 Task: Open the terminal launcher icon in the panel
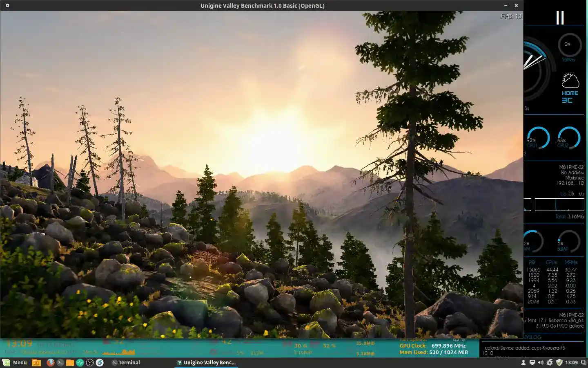[x=60, y=362]
